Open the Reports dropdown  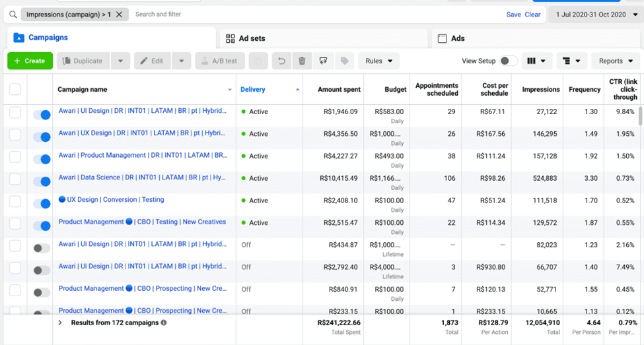[616, 61]
